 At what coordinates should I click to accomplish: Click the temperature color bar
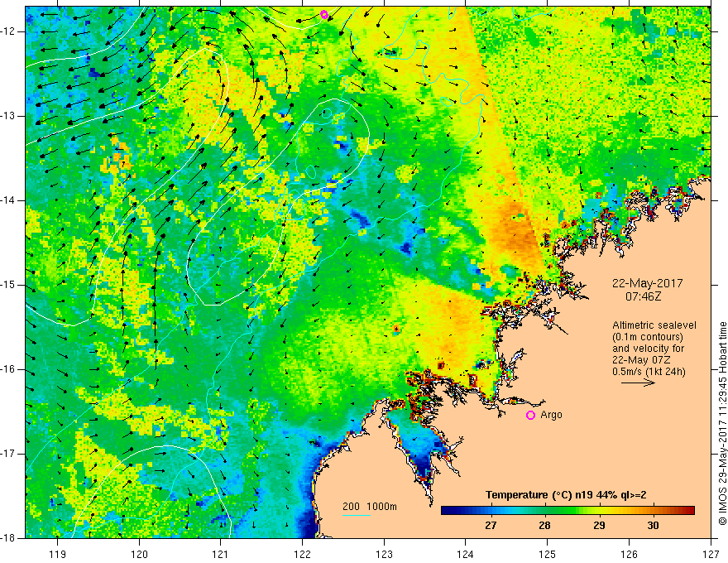click(568, 510)
